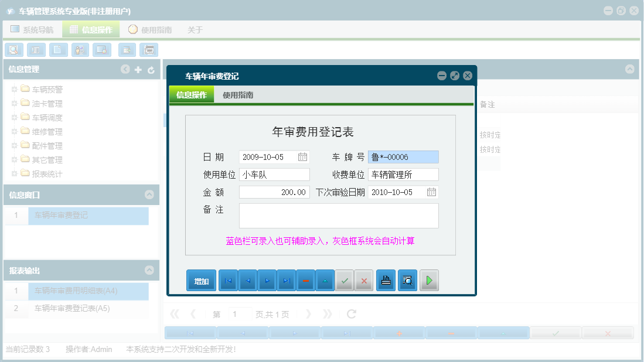644x362 pixels.
Task: Confirm record with the green check mark
Action: click(x=345, y=280)
